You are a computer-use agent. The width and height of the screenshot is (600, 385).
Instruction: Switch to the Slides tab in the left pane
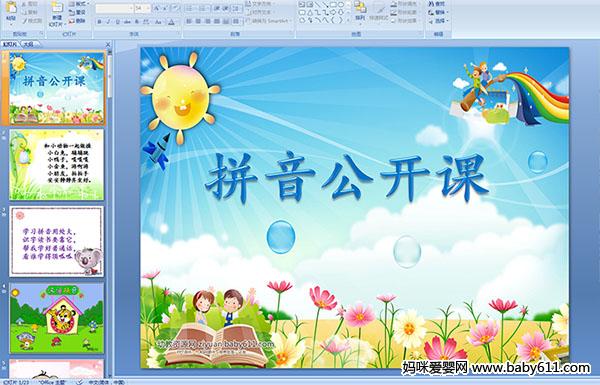tap(10, 44)
